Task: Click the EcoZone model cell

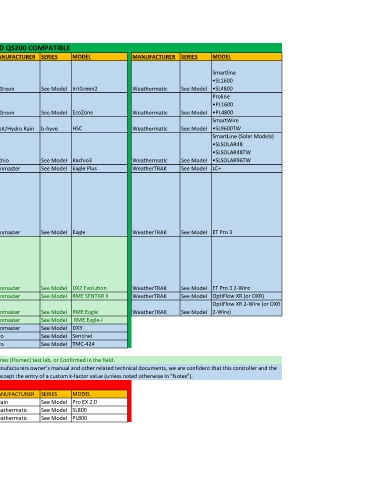Action: pyautogui.click(x=99, y=105)
